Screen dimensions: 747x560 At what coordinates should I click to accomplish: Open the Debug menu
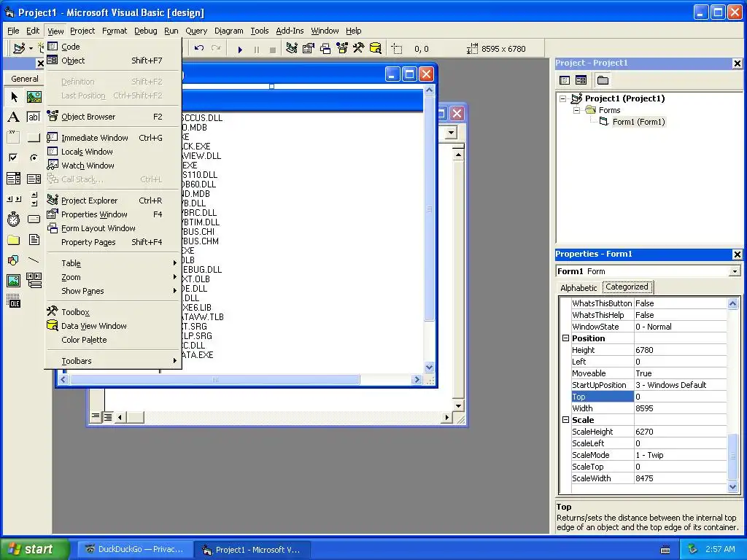click(145, 31)
